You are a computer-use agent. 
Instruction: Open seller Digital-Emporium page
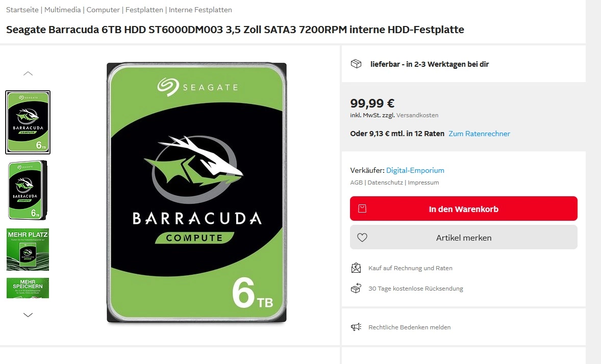415,170
